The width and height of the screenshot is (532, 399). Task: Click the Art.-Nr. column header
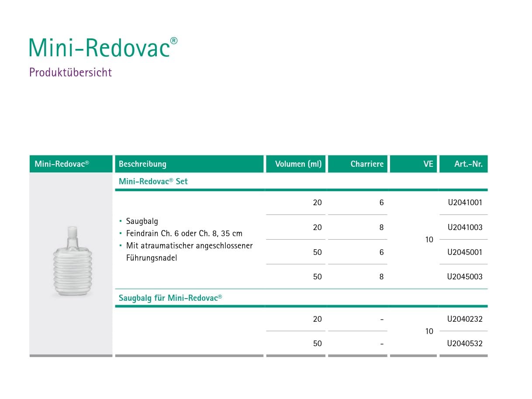coord(463,164)
